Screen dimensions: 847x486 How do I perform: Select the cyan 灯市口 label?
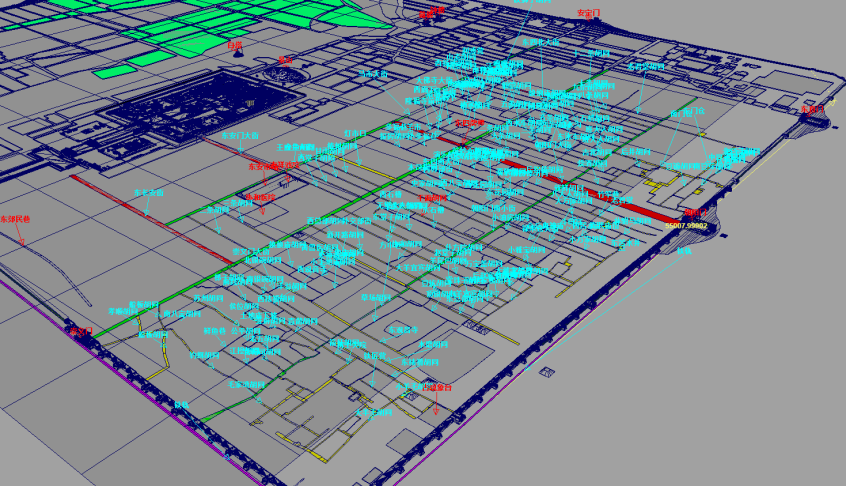click(x=355, y=132)
